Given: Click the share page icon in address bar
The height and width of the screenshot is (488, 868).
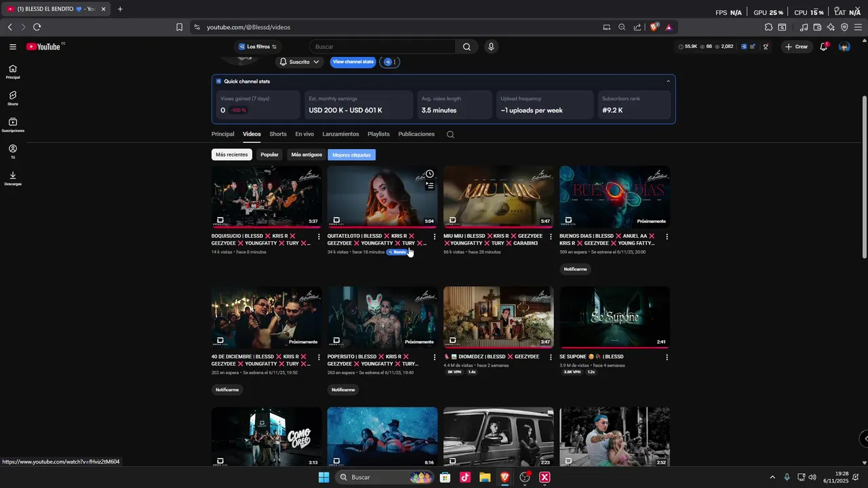Looking at the screenshot, I should click(637, 27).
